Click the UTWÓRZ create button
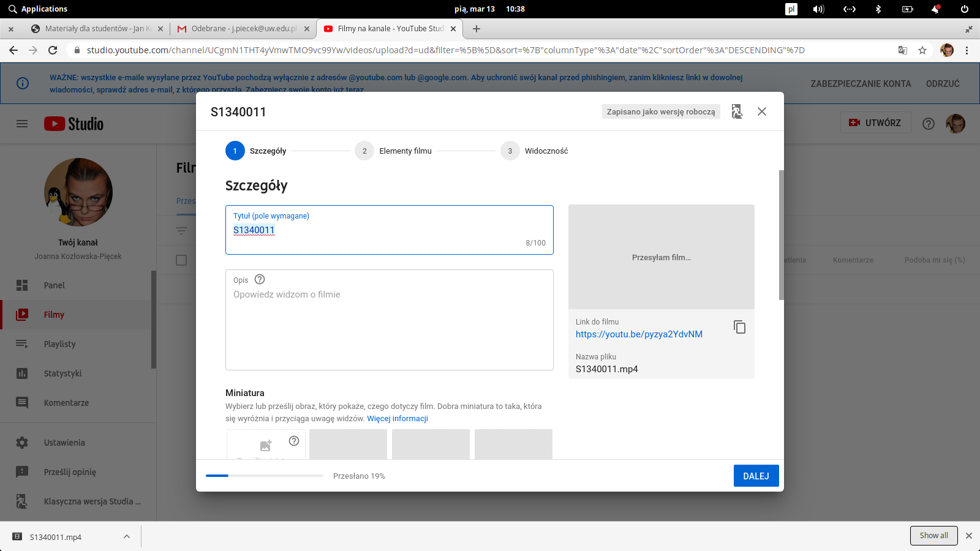The image size is (980, 551). [x=875, y=123]
